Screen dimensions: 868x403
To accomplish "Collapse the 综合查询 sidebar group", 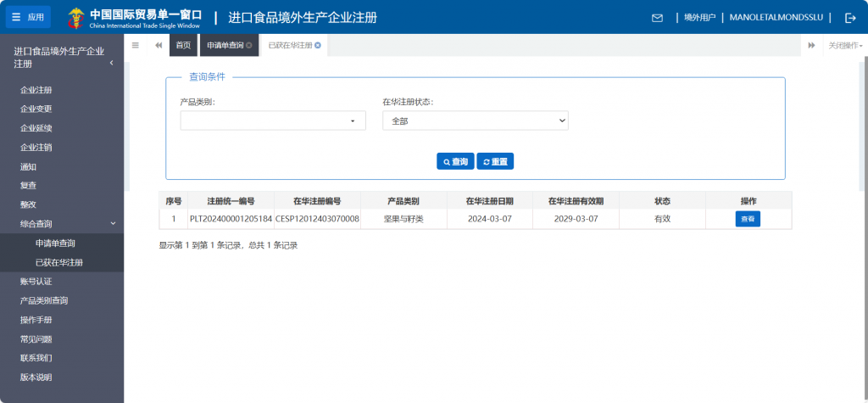I will point(62,224).
